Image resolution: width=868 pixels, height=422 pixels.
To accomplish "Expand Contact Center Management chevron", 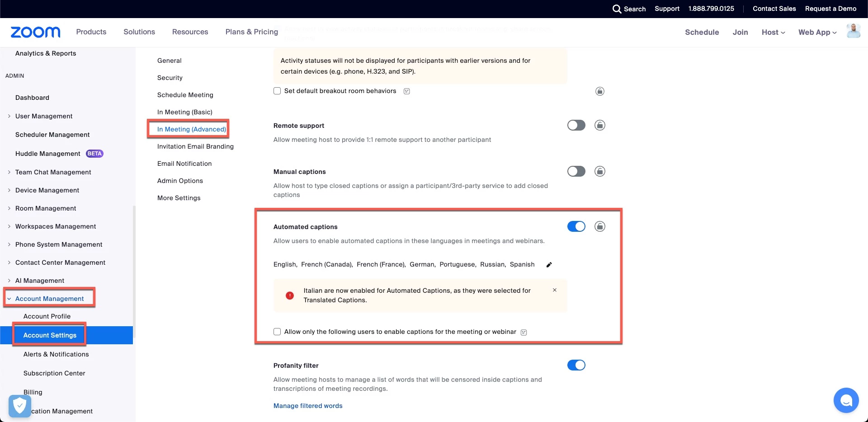I will click(x=9, y=263).
